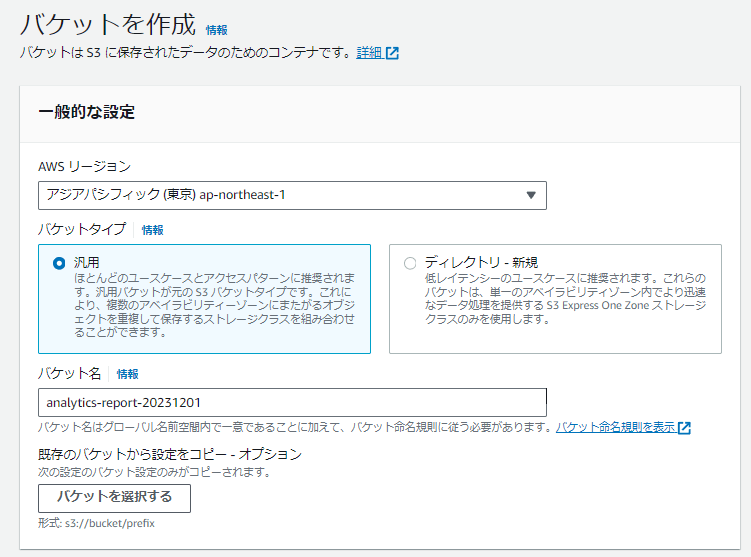
Task: Click バケットを選択する button
Action: click(114, 498)
